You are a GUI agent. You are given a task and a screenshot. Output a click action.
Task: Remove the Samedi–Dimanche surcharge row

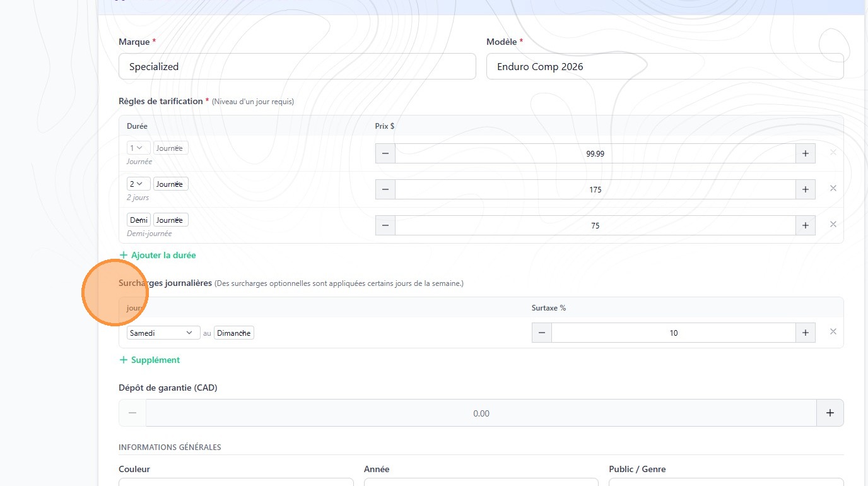click(833, 331)
